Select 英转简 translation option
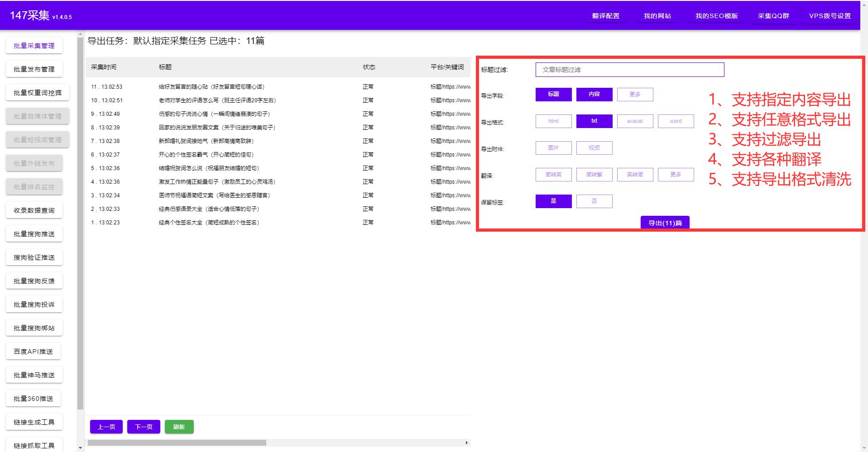The width and height of the screenshot is (868, 452). point(635,174)
